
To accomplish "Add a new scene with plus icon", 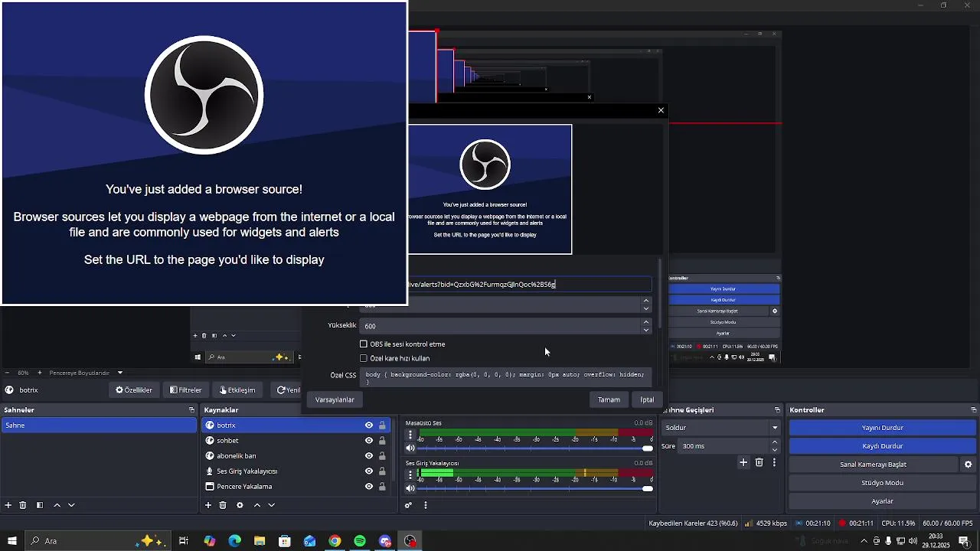I will pyautogui.click(x=8, y=505).
